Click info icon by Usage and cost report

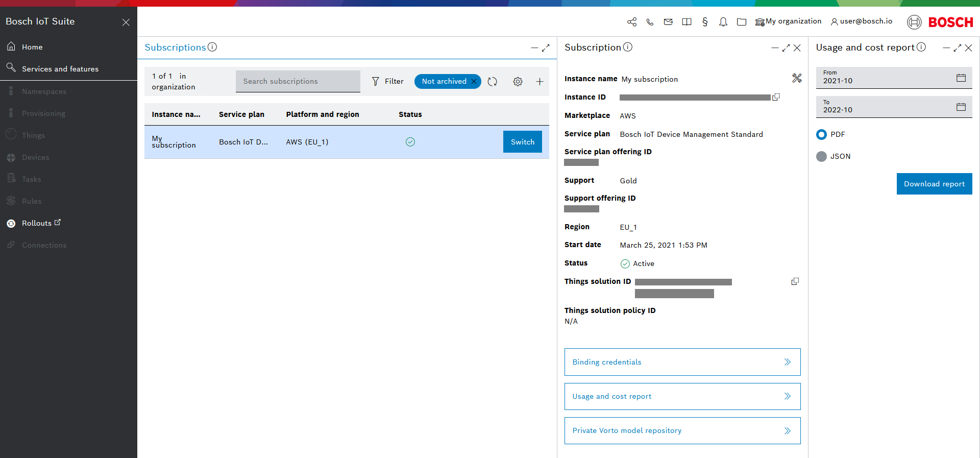pos(921,47)
